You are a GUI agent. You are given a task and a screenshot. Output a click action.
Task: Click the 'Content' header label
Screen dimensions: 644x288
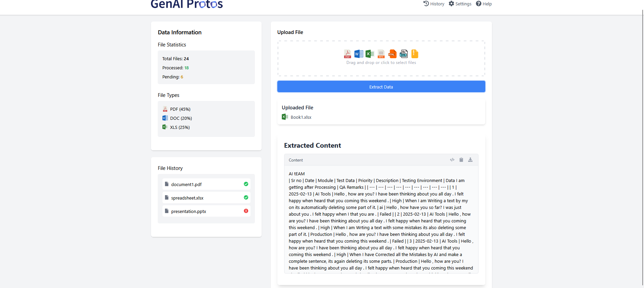tap(296, 160)
